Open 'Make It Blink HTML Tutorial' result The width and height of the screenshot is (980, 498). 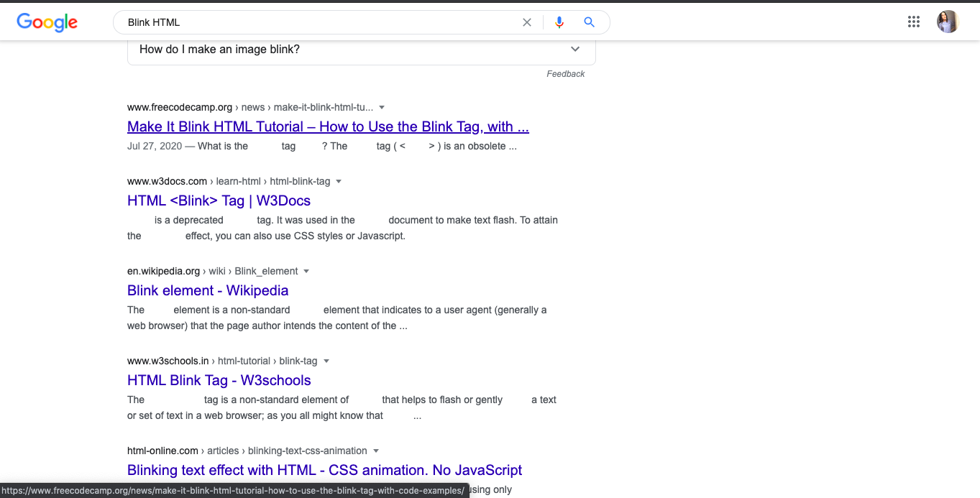click(x=328, y=127)
